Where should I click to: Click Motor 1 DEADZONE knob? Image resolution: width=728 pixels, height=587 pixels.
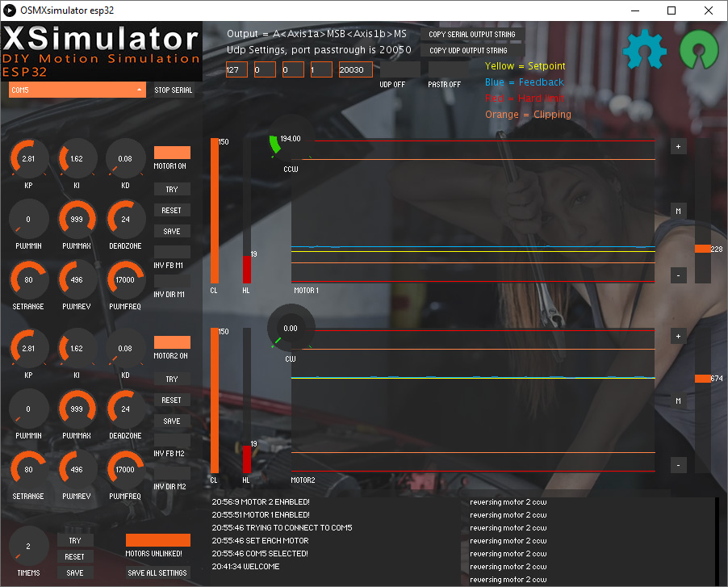coord(125,219)
